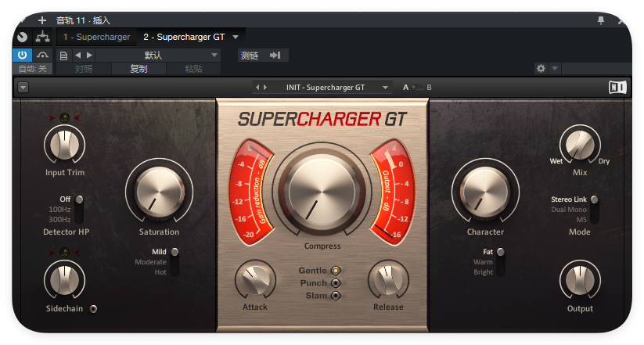The width and height of the screenshot is (644, 345).
Task: Toggle the saturation Mild switch
Action: coord(174,261)
